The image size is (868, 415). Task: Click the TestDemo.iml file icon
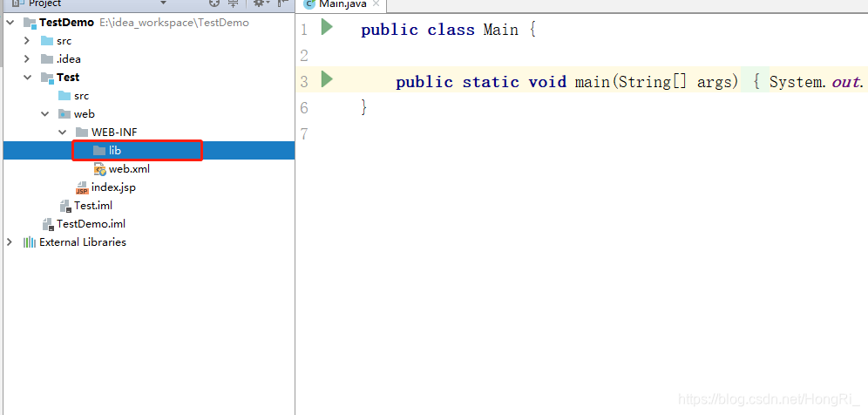point(48,224)
